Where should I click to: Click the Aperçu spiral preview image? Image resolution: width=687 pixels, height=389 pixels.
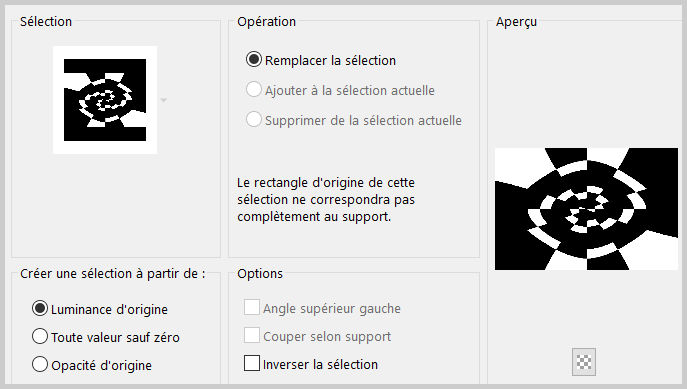coord(586,209)
